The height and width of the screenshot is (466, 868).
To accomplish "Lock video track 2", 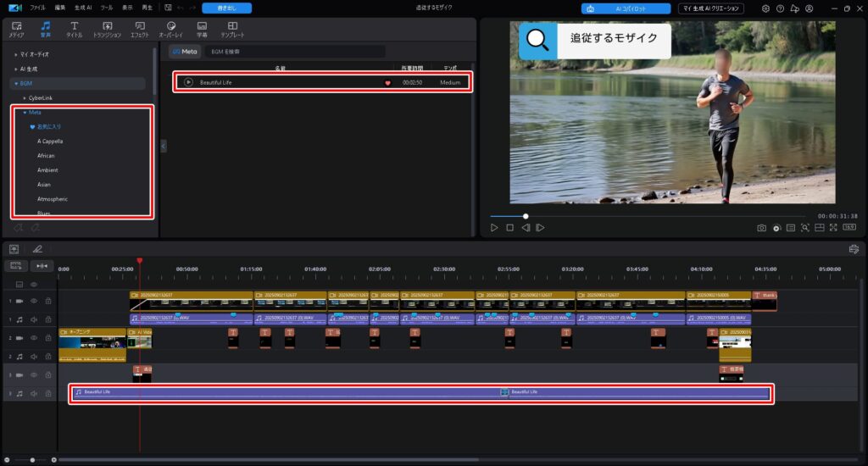I will (x=48, y=338).
